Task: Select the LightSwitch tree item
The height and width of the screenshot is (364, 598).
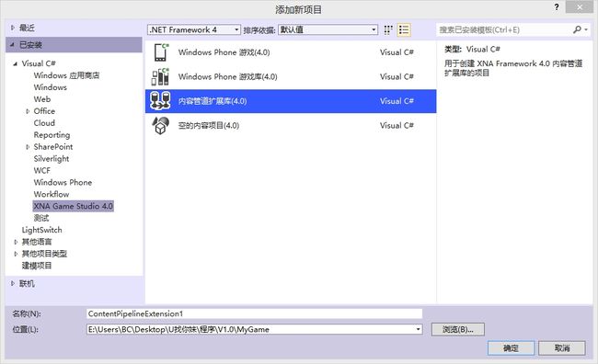Action: [41, 230]
